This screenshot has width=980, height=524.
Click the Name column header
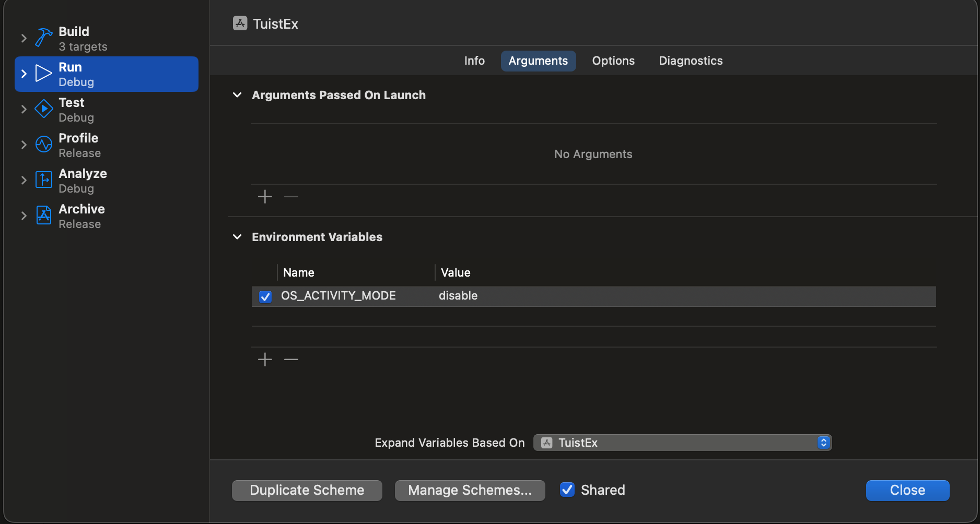point(299,272)
